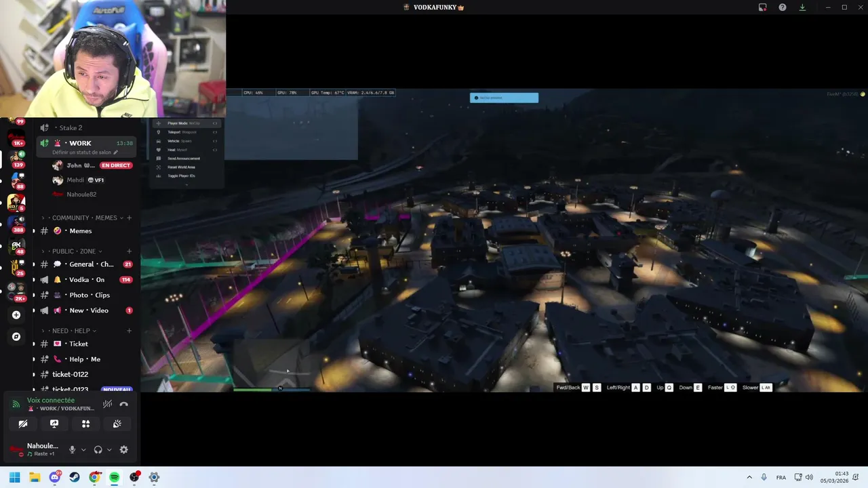This screenshot has width=868, height=488.
Task: Open server icon with 1K+ badge
Action: [16, 139]
